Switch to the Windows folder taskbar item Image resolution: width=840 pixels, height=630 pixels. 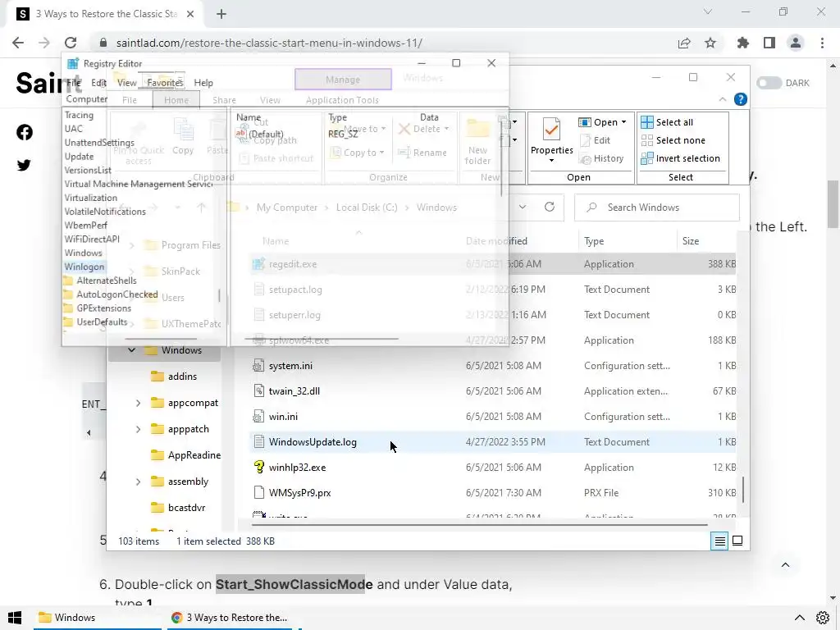pyautogui.click(x=98, y=618)
